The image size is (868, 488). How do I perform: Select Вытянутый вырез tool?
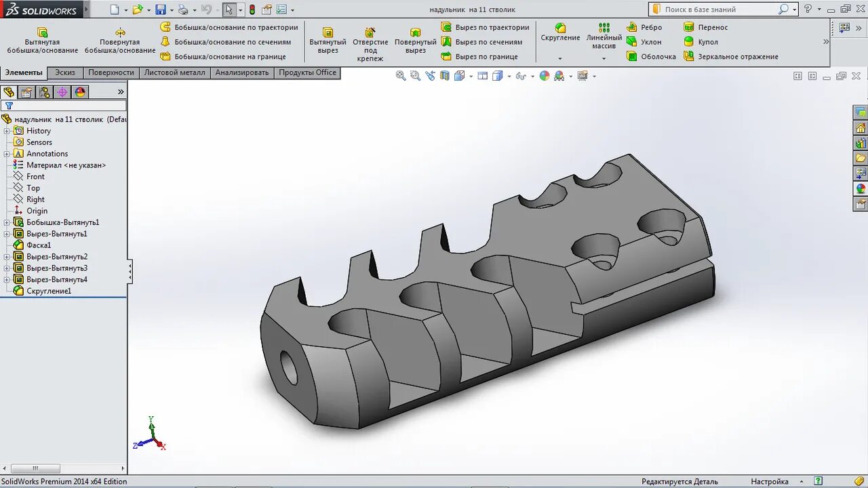(328, 41)
